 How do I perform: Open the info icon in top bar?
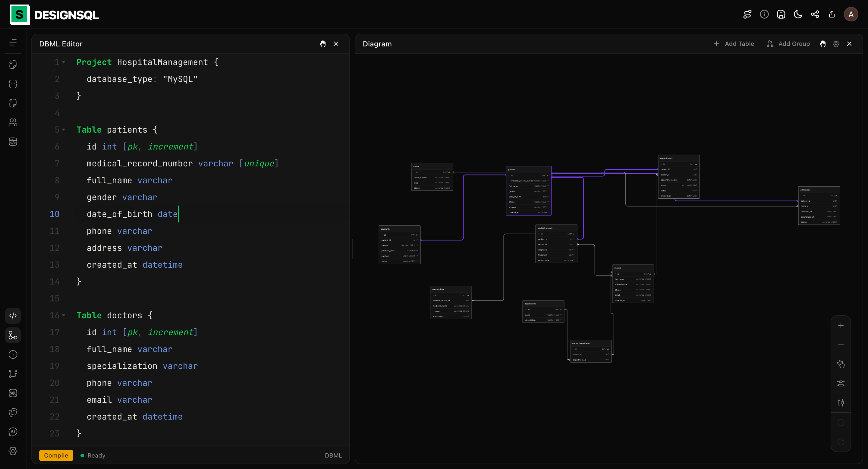point(764,14)
